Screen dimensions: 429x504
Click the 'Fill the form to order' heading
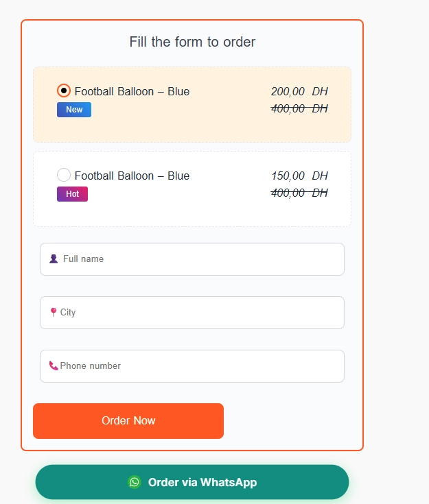pos(192,42)
